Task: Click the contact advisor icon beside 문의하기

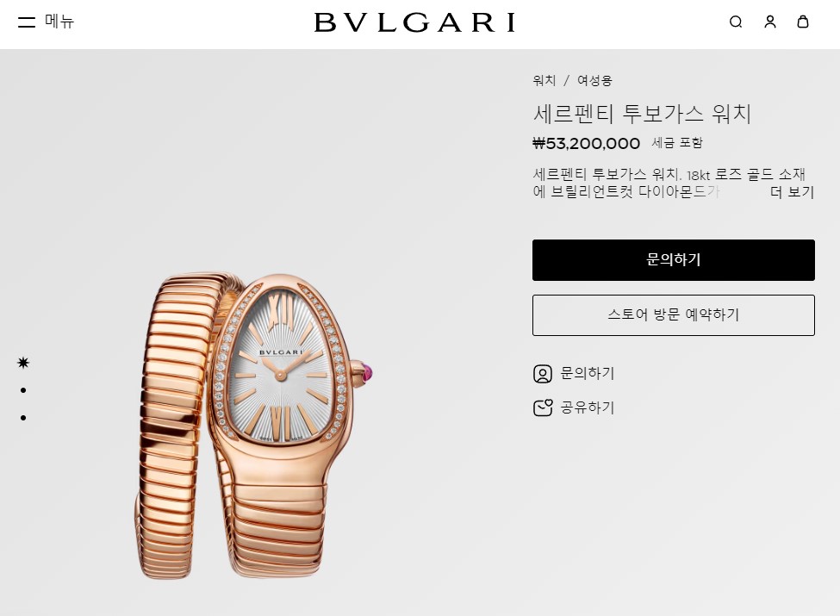Action: pos(542,373)
